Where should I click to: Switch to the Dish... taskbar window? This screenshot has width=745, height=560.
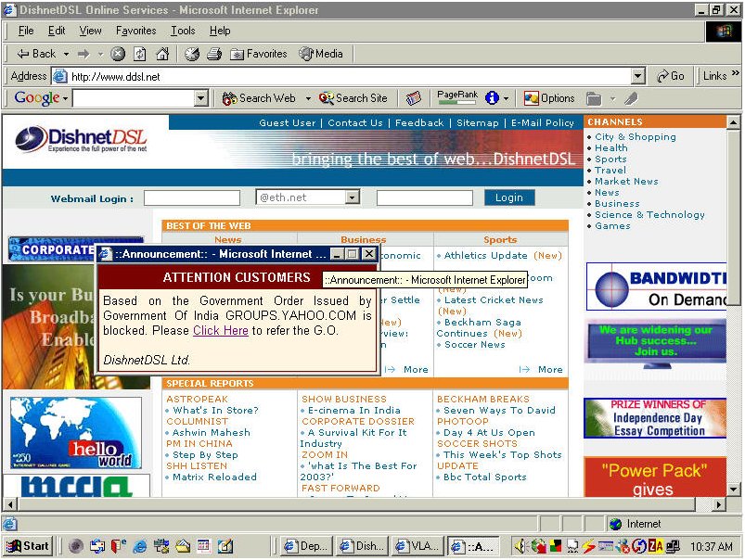pyautogui.click(x=361, y=546)
